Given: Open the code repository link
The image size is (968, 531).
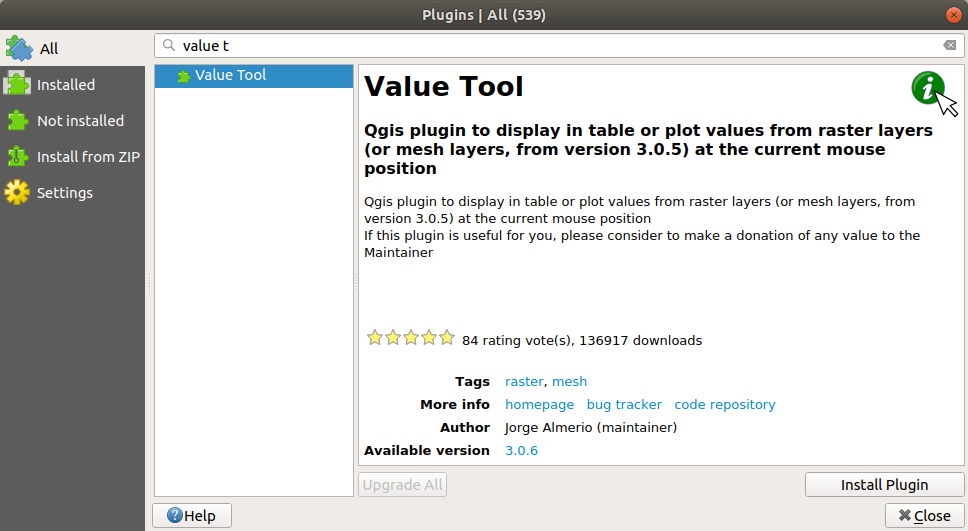Looking at the screenshot, I should coord(724,405).
